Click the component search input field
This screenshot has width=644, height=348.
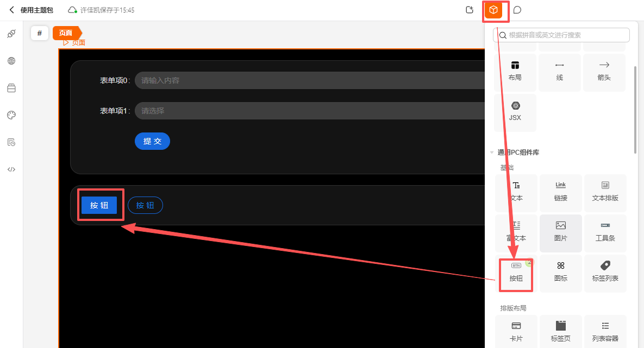561,35
